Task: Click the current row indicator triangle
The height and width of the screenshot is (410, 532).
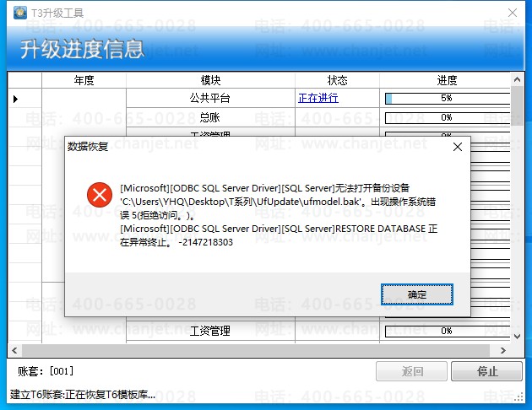Action: click(15, 99)
